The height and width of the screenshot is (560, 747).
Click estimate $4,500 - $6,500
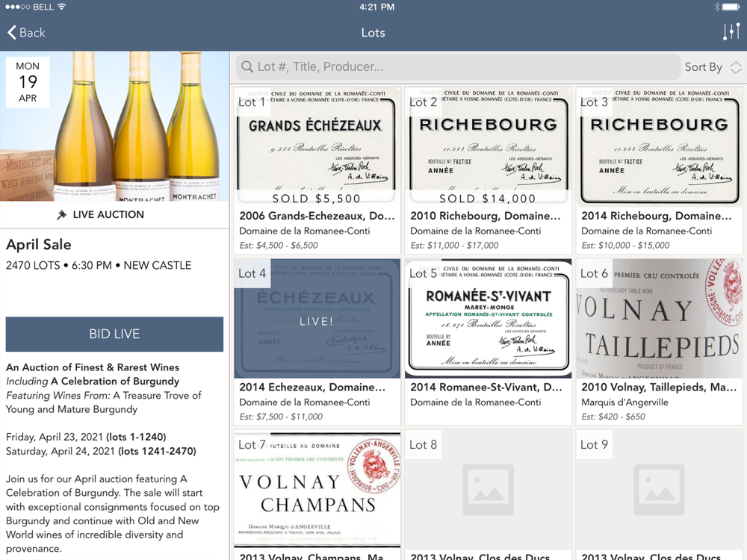click(278, 245)
